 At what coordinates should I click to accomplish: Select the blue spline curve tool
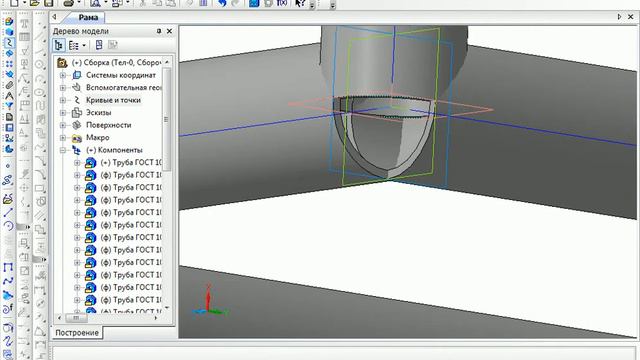[x=8, y=281]
